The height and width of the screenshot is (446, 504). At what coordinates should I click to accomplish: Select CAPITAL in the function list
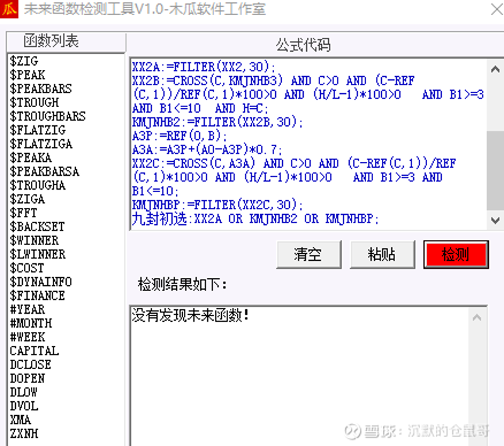pyautogui.click(x=35, y=352)
